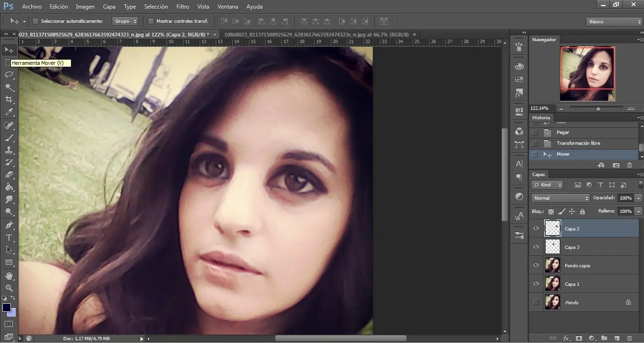Image resolution: width=644 pixels, height=343 pixels.
Task: Click the foreground color swatch
Action: [7, 308]
